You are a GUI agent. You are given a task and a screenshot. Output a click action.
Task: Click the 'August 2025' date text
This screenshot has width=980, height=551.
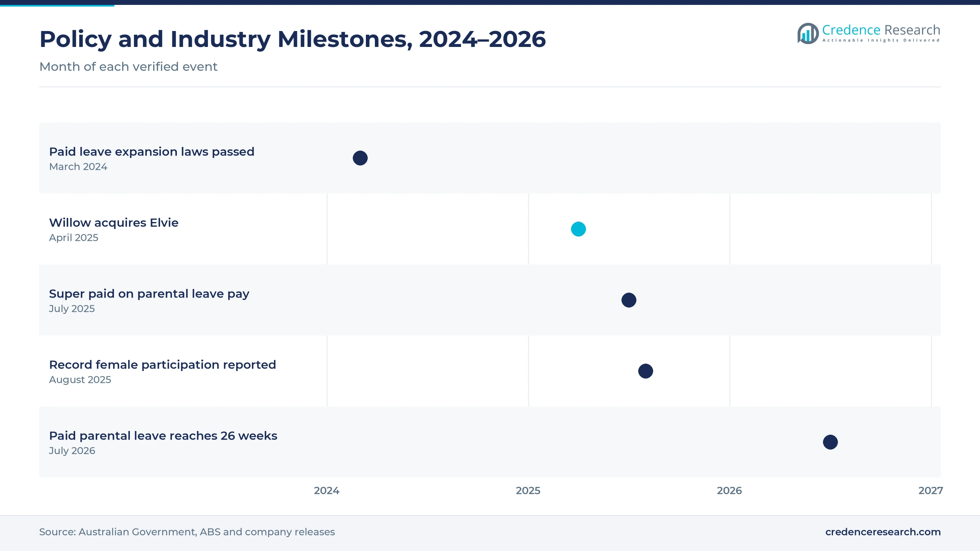coord(80,380)
